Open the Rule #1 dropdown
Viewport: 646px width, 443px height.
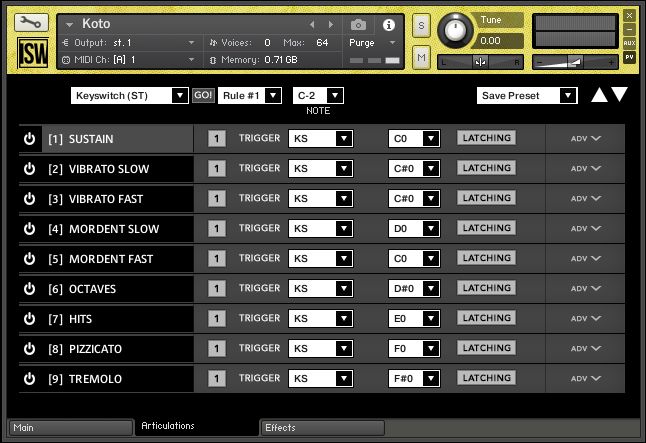(x=250, y=96)
